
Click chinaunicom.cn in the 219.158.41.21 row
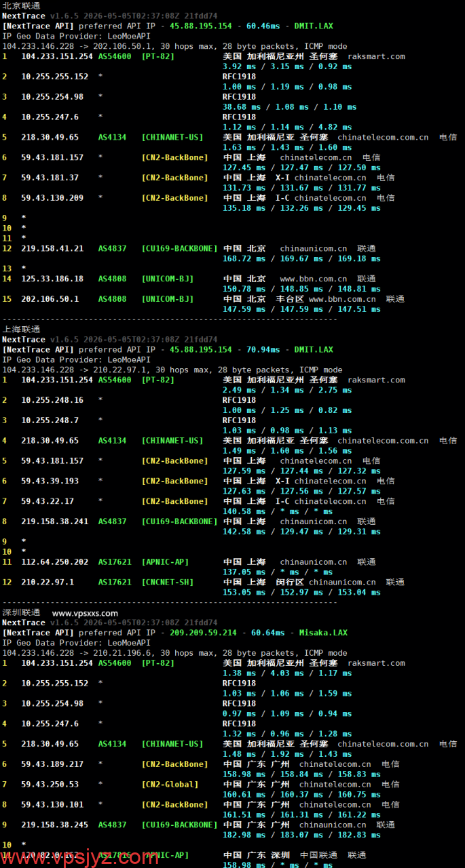point(313,249)
